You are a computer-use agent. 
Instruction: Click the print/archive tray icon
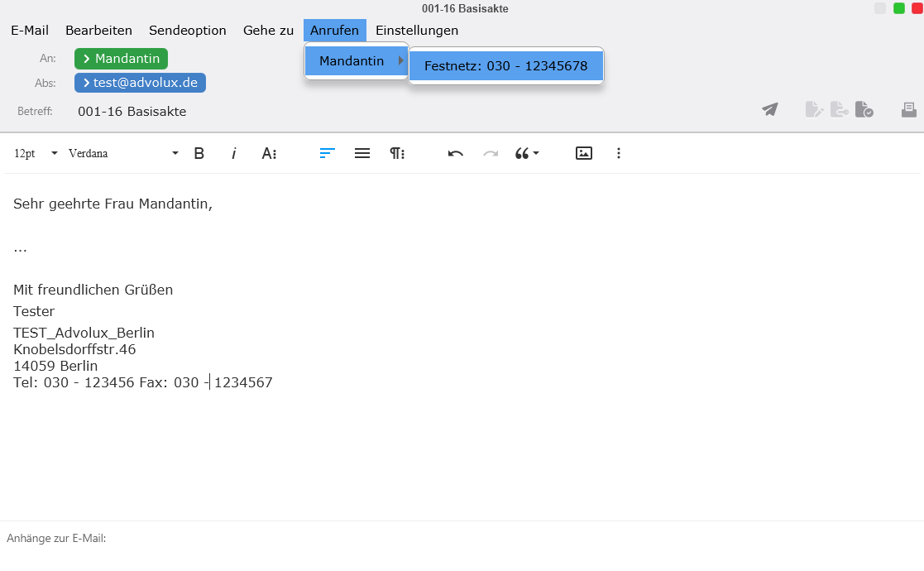point(908,109)
